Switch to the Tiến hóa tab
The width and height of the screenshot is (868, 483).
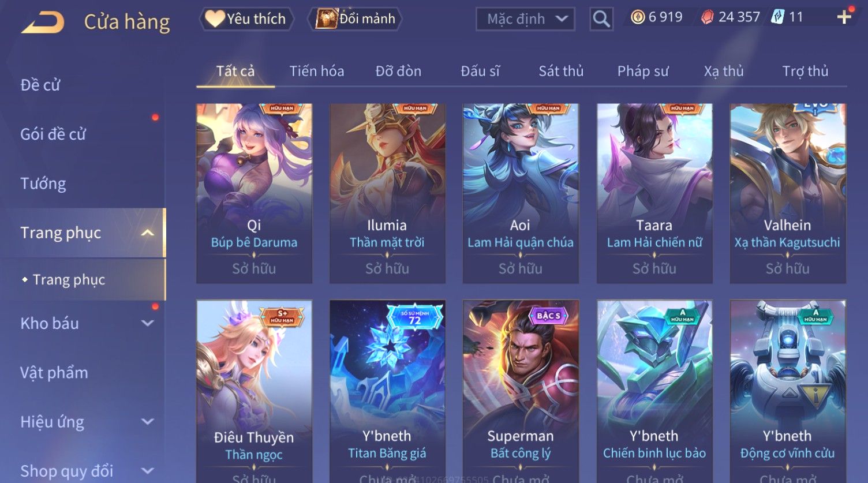pyautogui.click(x=317, y=71)
